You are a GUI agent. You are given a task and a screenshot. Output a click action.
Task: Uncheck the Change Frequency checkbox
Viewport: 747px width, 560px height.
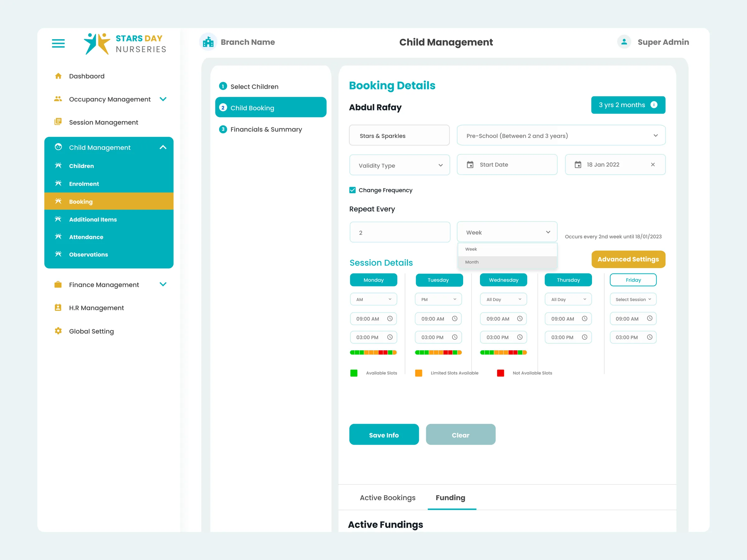click(352, 190)
